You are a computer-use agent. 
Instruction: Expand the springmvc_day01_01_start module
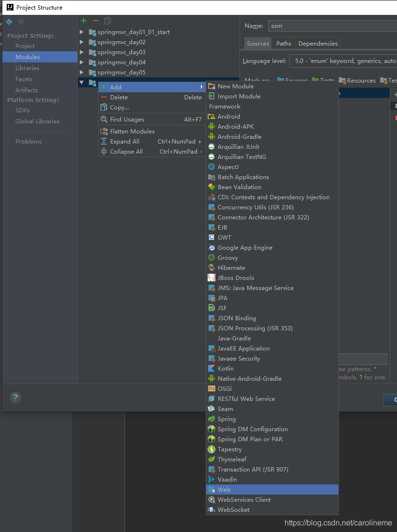click(x=82, y=32)
